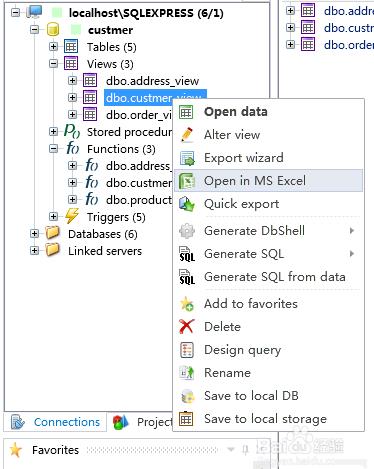Click the Generate SQL icon
Image resolution: width=374 pixels, height=469 pixels.
187,254
